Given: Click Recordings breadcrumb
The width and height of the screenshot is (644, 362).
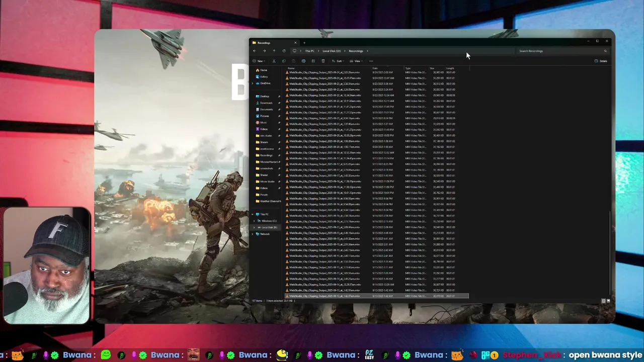Looking at the screenshot, I should click(x=356, y=51).
